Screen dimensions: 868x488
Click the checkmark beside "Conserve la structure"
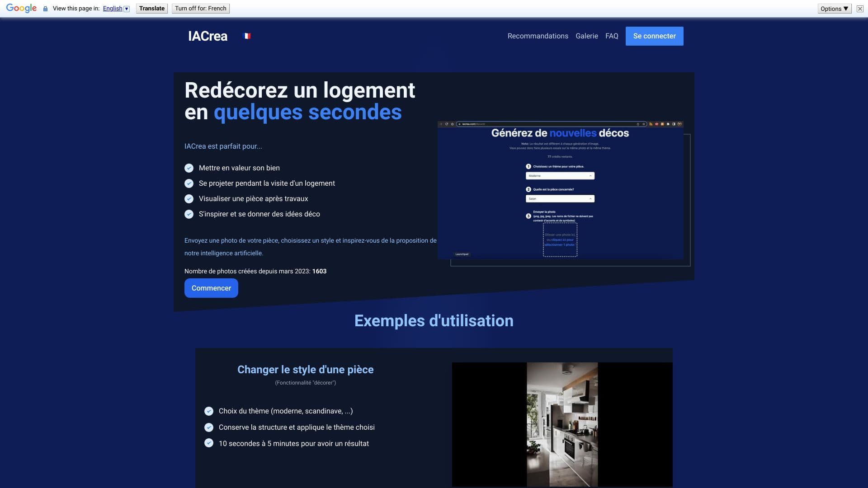point(209,427)
